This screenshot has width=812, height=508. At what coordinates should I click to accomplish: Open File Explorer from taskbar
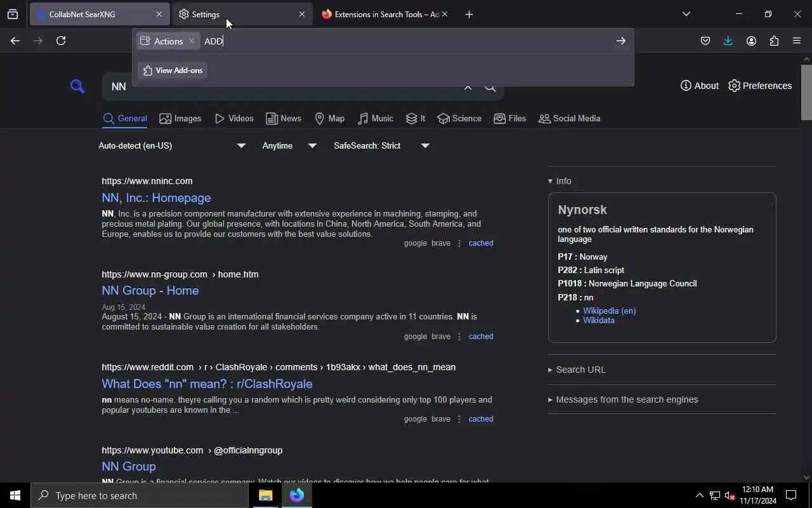(265, 495)
